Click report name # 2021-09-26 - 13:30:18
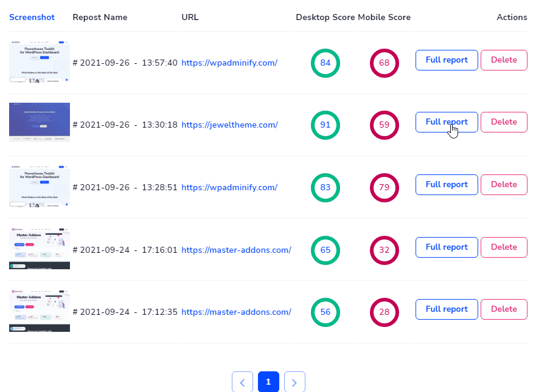536x392 pixels. pyautogui.click(x=125, y=125)
